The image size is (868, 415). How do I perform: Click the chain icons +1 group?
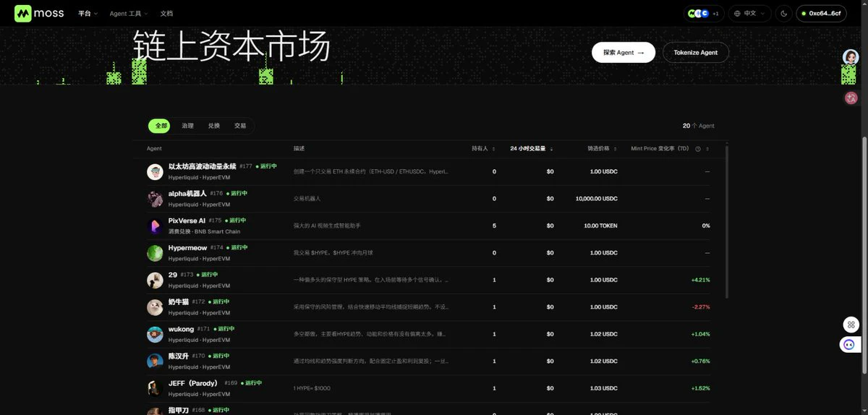click(703, 13)
